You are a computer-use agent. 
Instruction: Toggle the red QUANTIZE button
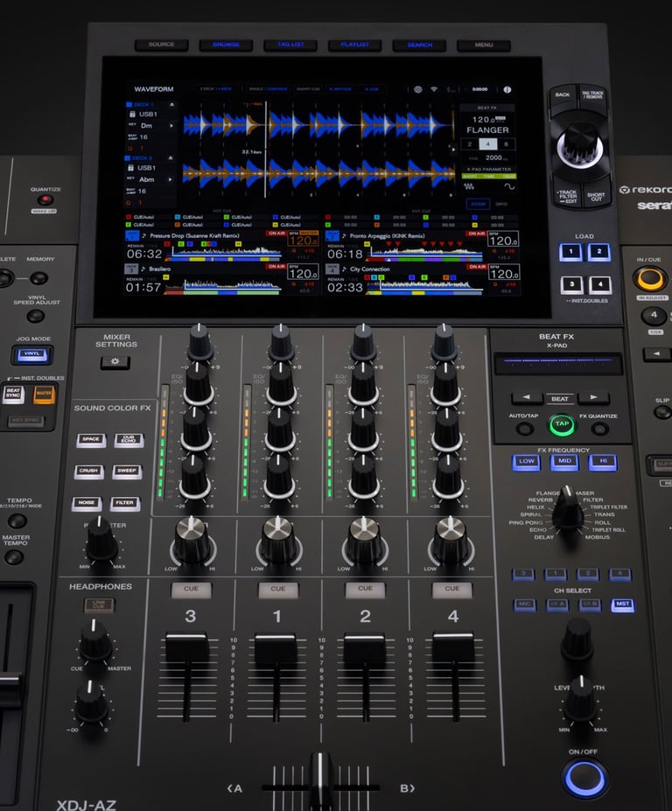[45, 199]
